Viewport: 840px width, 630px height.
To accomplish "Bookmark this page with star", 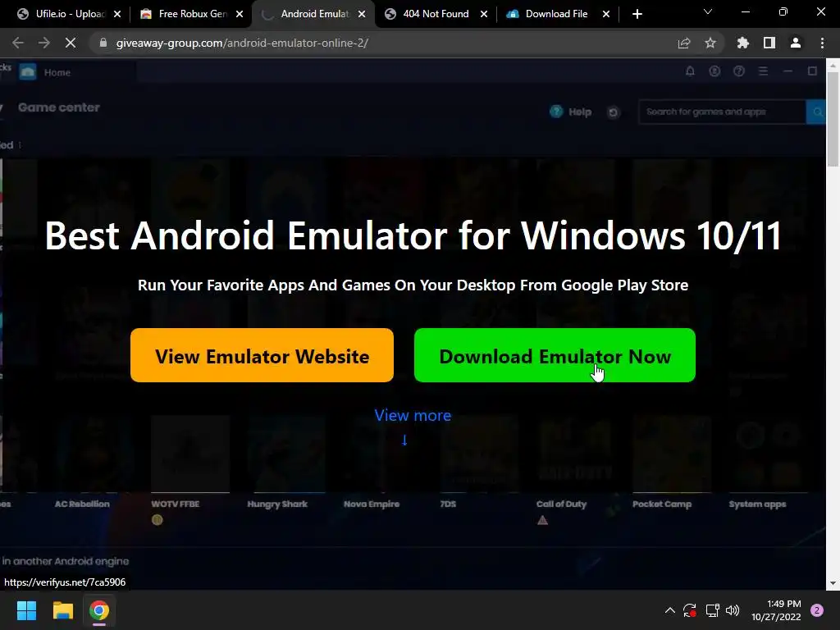I will (710, 43).
